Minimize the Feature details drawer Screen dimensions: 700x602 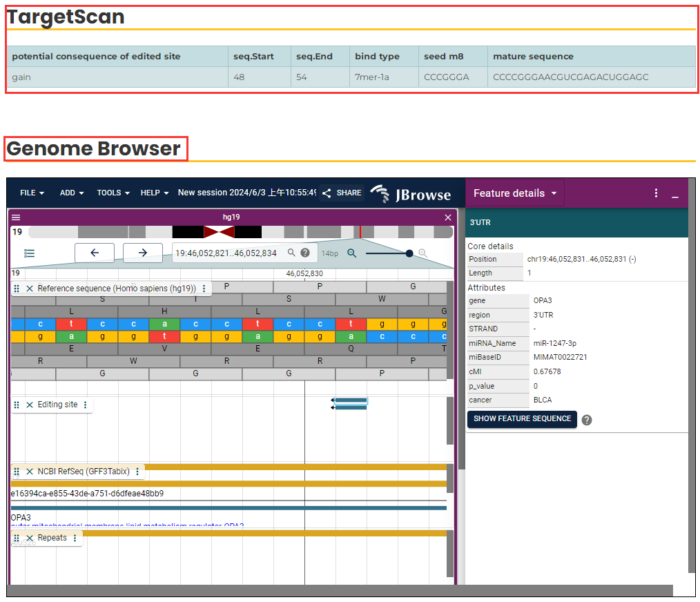coord(675,195)
